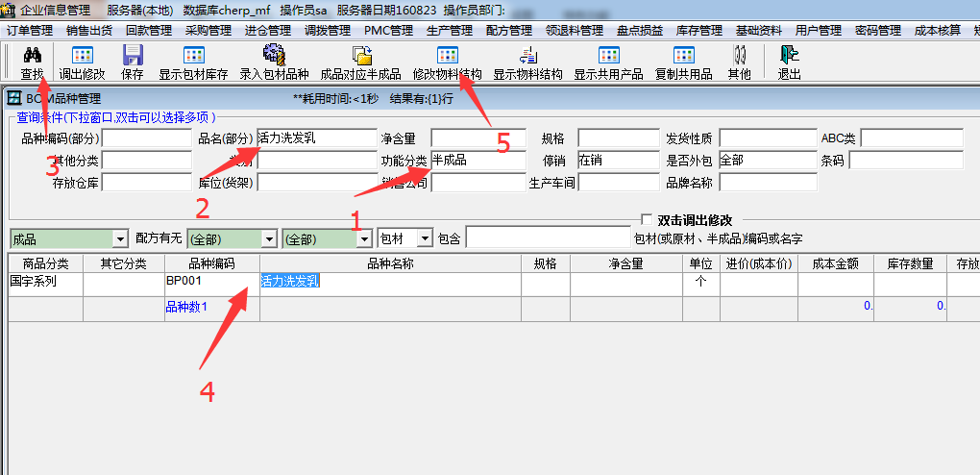Image resolution: width=980 pixels, height=475 pixels.
Task: Click the 录入包材品种 toolbar icon
Action: coord(274,55)
